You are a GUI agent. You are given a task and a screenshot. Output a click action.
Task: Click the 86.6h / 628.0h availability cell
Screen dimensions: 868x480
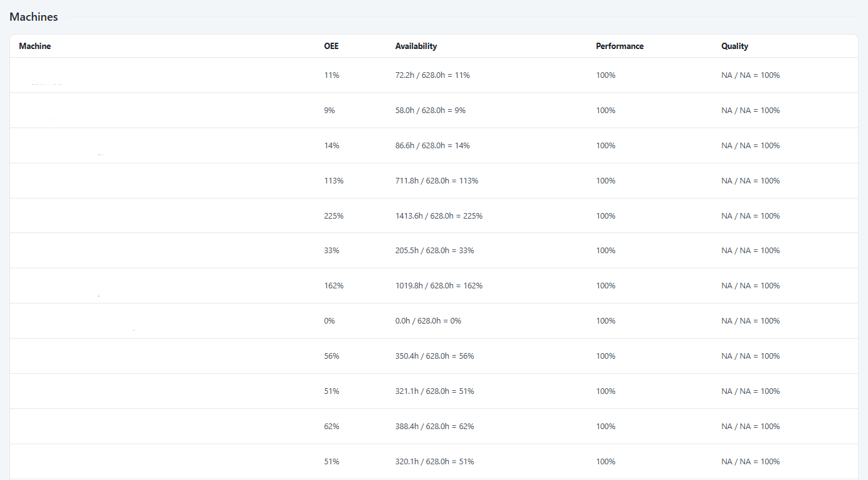pos(432,146)
